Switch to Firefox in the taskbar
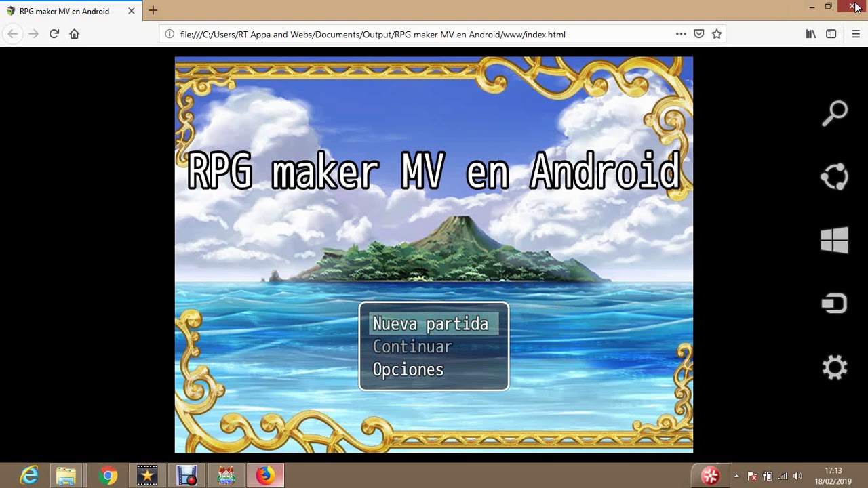Viewport: 868px width, 488px height. [265, 476]
